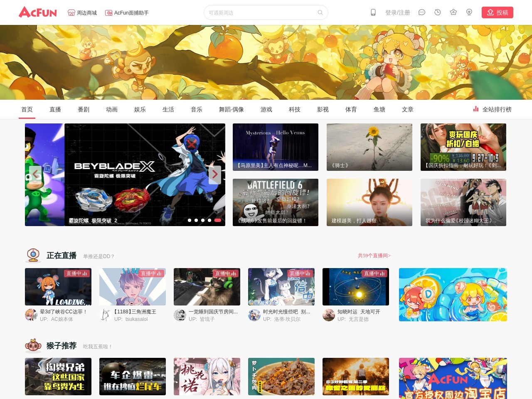Select the active red carousel indicator
Screen dimensions: 532x399
[217, 220]
